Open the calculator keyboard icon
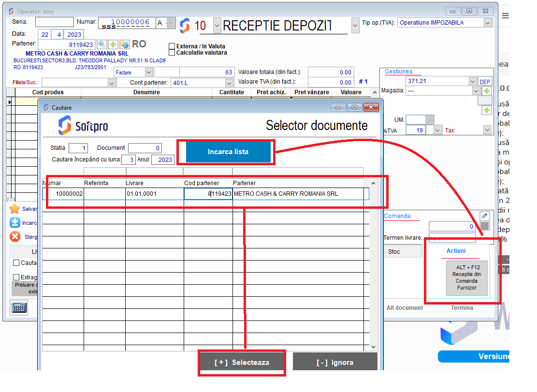Viewport: 537px width, 392px height. [19, 307]
